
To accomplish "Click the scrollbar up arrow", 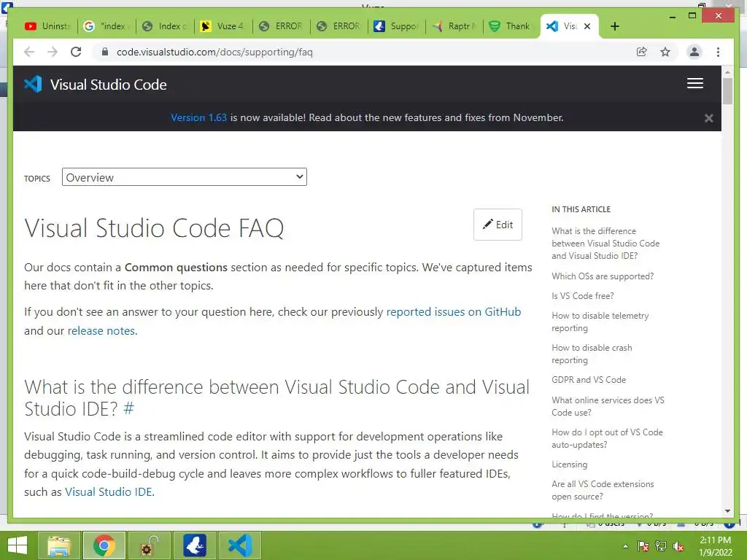I will click(x=727, y=72).
